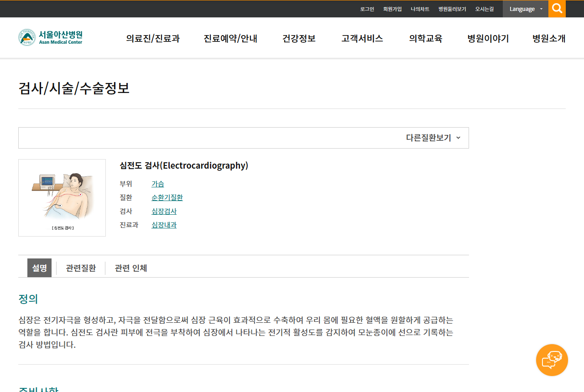This screenshot has width=584, height=392.
Task: Switch to the 관련 인체 tab
Action: [x=130, y=268]
